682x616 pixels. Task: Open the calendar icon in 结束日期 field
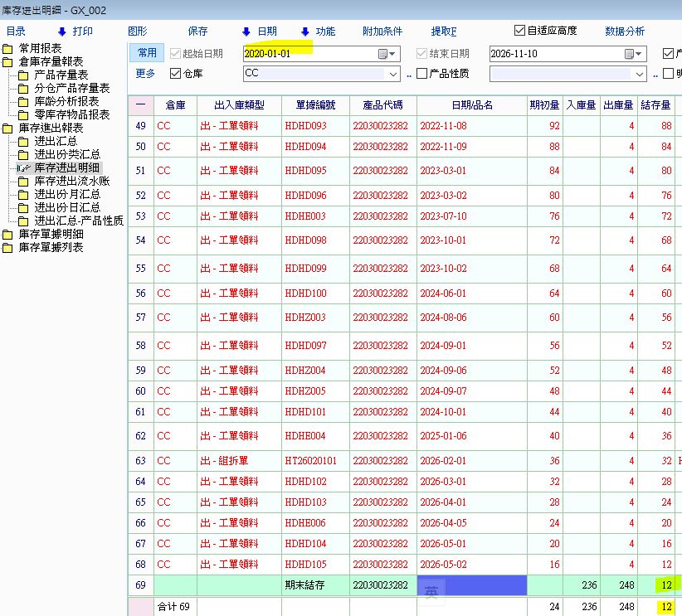(630, 53)
